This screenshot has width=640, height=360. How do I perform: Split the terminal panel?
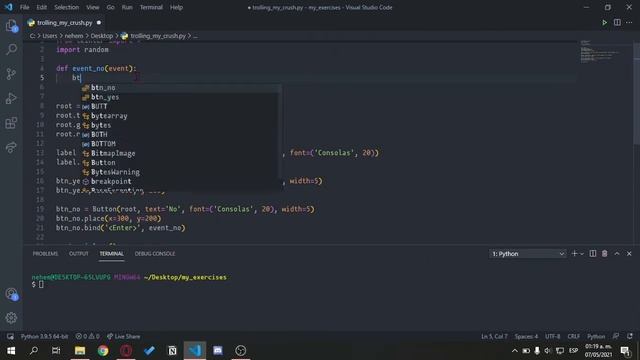tap(593, 253)
